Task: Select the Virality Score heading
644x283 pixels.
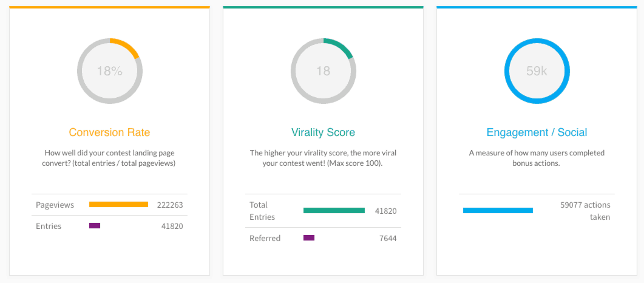Action: [323, 132]
